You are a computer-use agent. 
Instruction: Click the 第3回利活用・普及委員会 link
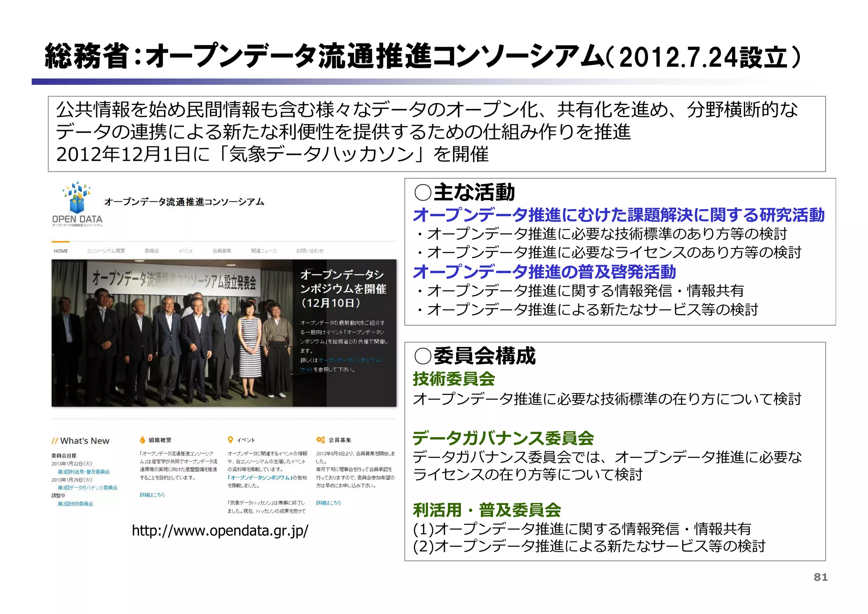coord(84,472)
